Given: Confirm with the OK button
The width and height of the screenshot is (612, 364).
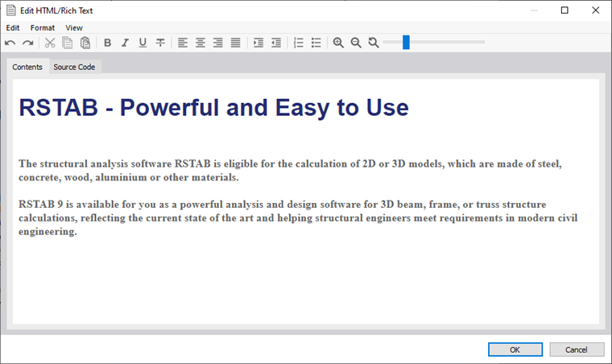Looking at the screenshot, I should (x=515, y=350).
